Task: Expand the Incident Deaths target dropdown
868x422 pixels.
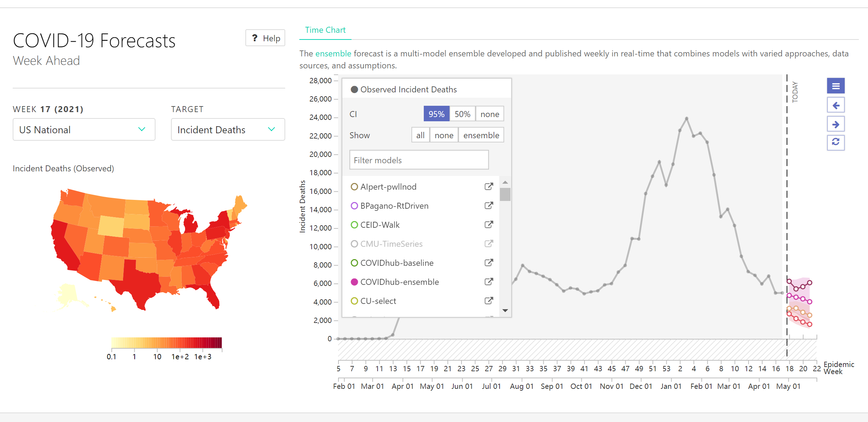Action: pyautogui.click(x=228, y=130)
